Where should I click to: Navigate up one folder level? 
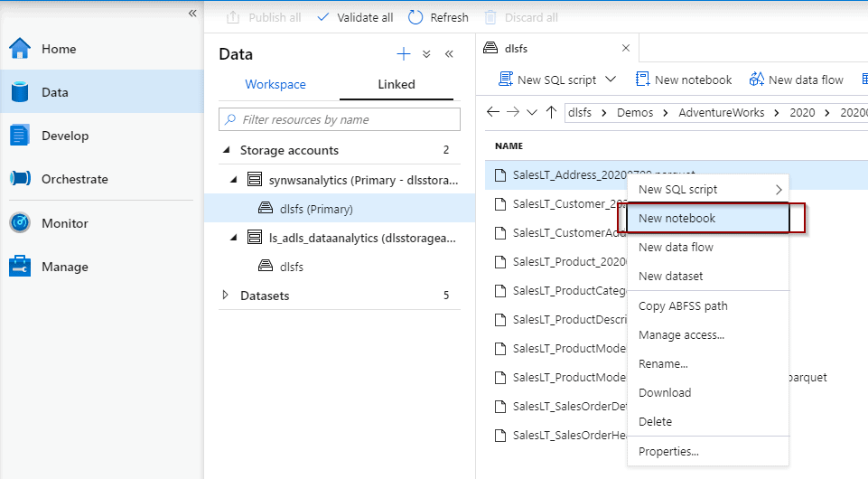pos(551,112)
